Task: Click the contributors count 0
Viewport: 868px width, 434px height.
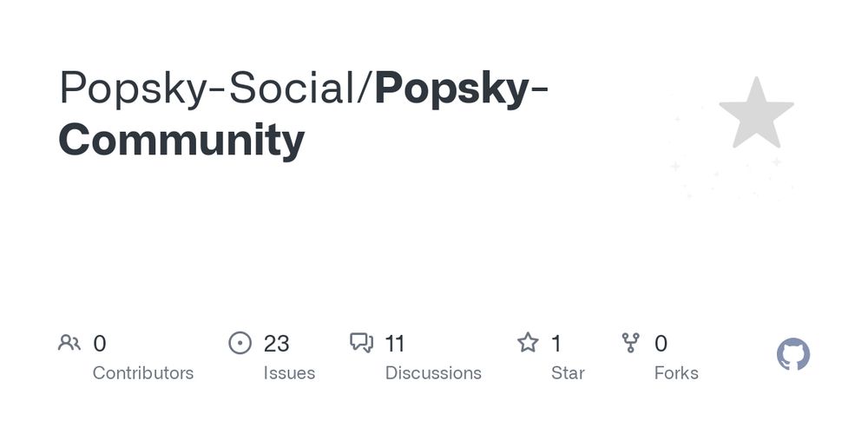Action: point(99,344)
